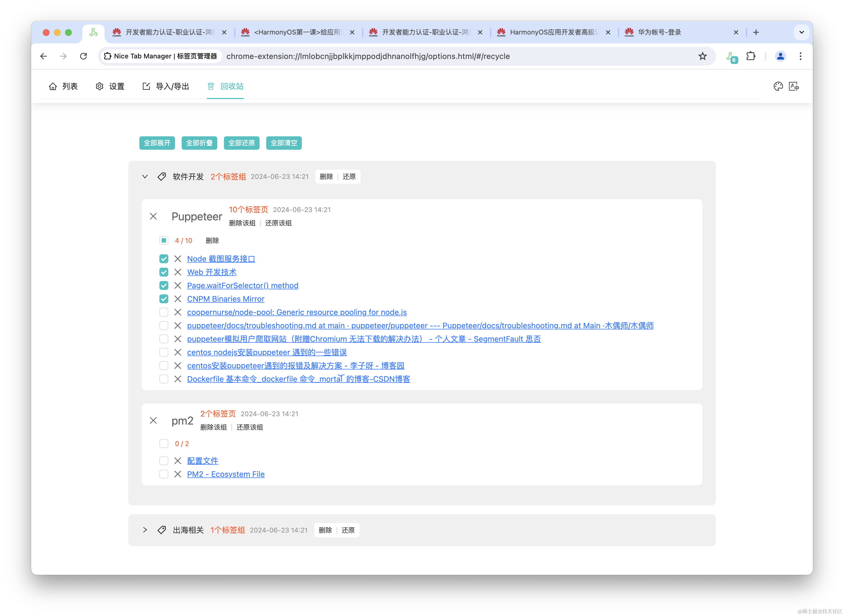Click the theme palette icon
Image resolution: width=844 pixels, height=616 pixels.
pyautogui.click(x=778, y=87)
